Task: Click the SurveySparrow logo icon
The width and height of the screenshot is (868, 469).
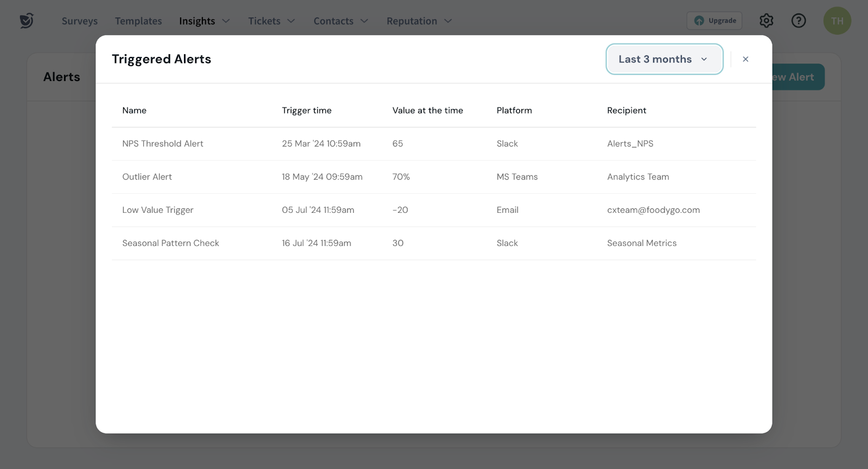Action: [x=27, y=21]
